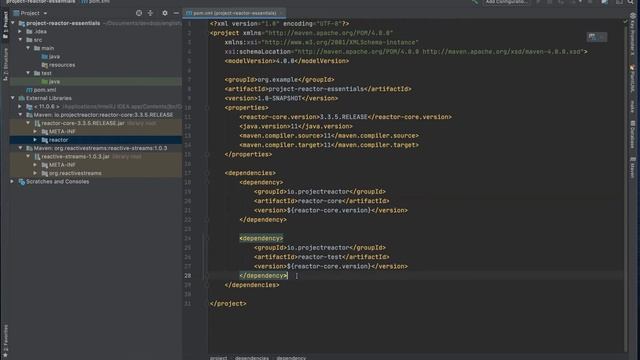Open the Maven tool window

tap(632, 167)
